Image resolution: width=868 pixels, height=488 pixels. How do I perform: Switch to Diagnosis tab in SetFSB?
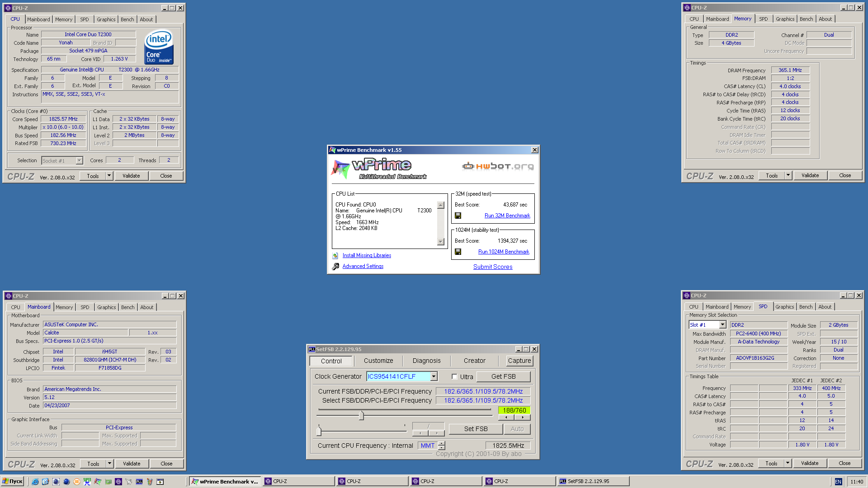coord(426,361)
